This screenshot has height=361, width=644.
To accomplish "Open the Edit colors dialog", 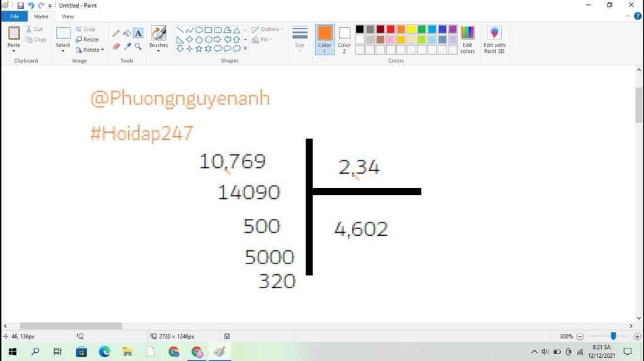I will coord(467,40).
